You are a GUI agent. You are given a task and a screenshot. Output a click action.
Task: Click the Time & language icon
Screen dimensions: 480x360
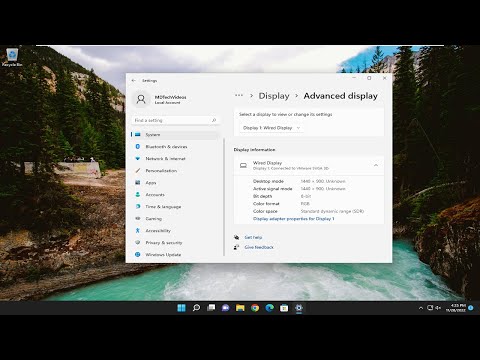click(138, 206)
